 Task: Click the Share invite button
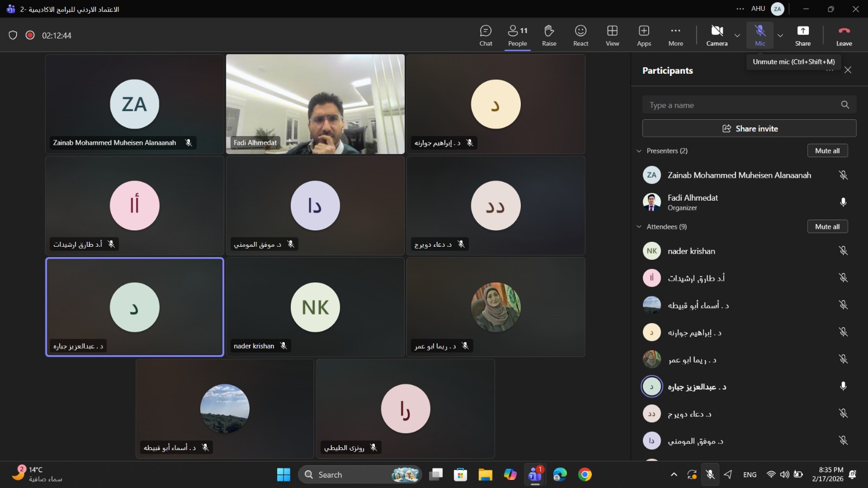749,129
